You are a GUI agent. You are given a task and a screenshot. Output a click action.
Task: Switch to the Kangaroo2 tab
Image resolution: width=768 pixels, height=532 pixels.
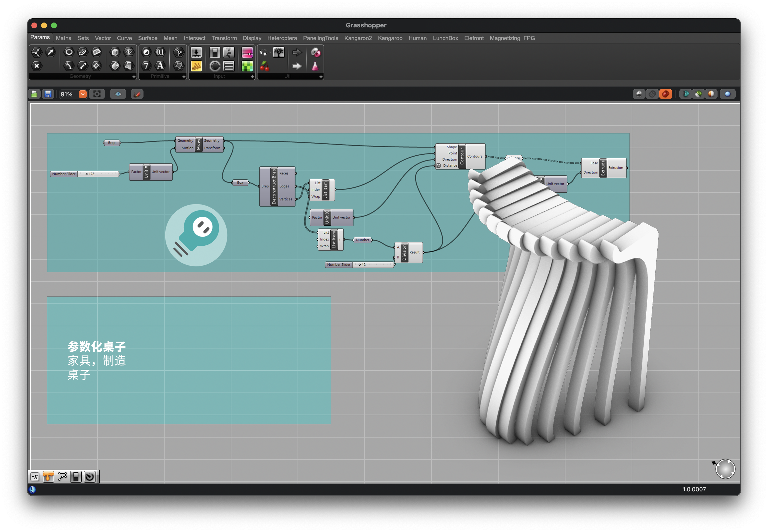[358, 38]
